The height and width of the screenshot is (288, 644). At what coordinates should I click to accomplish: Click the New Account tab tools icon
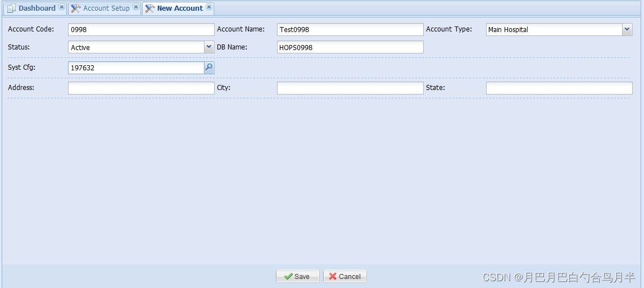150,8
